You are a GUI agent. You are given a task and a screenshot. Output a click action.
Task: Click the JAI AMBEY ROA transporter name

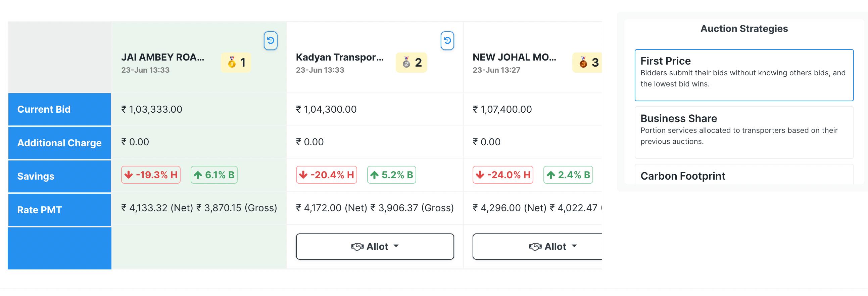(163, 58)
